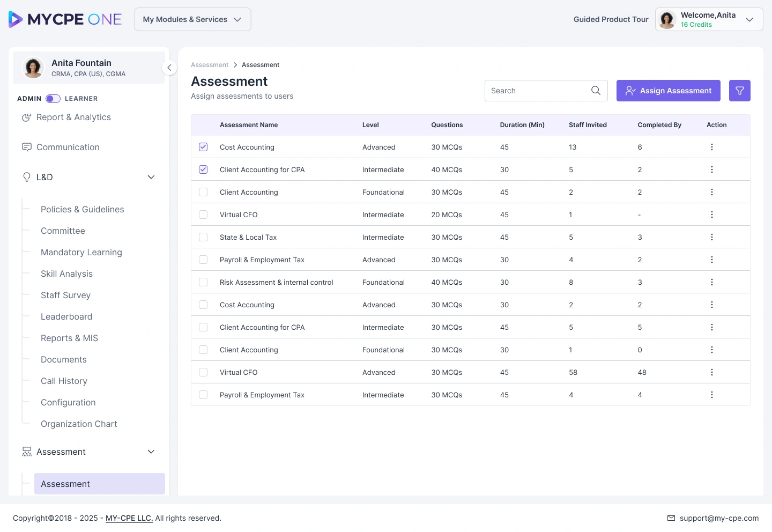Open action menu for Virtual CFO Advanced row
This screenshot has width=772, height=532.
[711, 372]
